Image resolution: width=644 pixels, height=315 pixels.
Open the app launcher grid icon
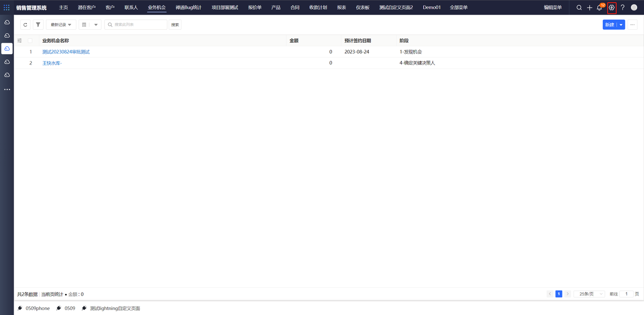[x=7, y=8]
